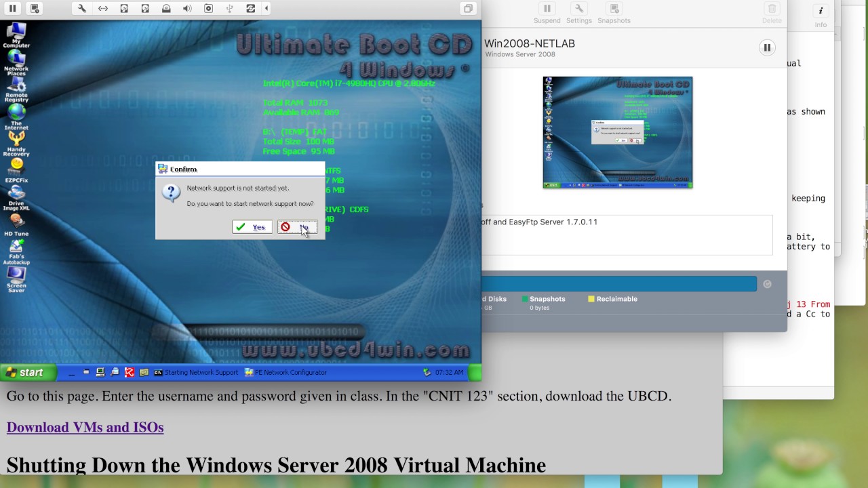
Task: Open the snapshot icon in the VM window toolbar
Action: coord(35,9)
